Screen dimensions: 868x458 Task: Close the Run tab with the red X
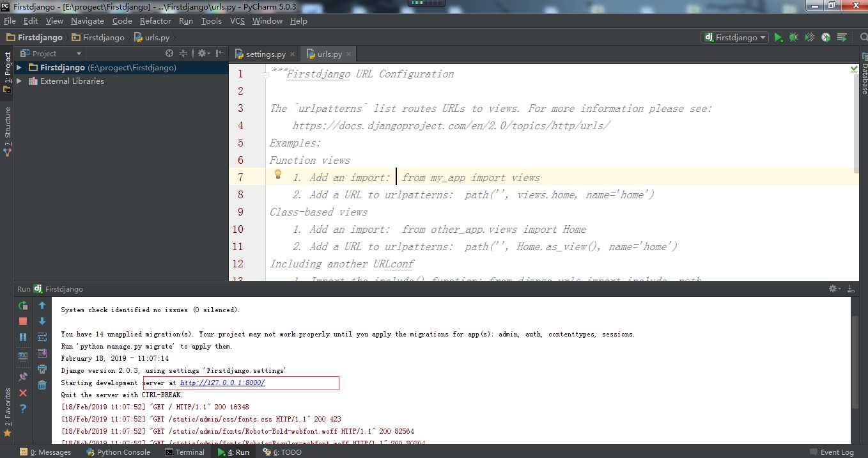(x=23, y=393)
